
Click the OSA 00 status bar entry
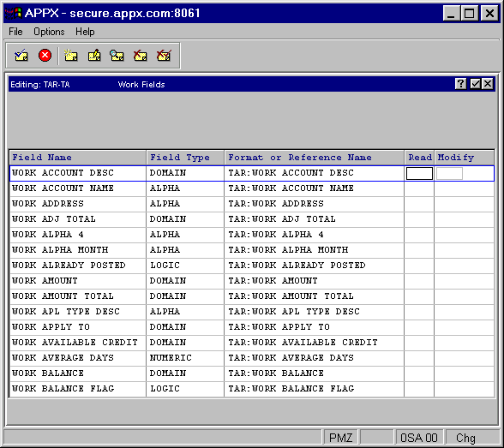419,438
